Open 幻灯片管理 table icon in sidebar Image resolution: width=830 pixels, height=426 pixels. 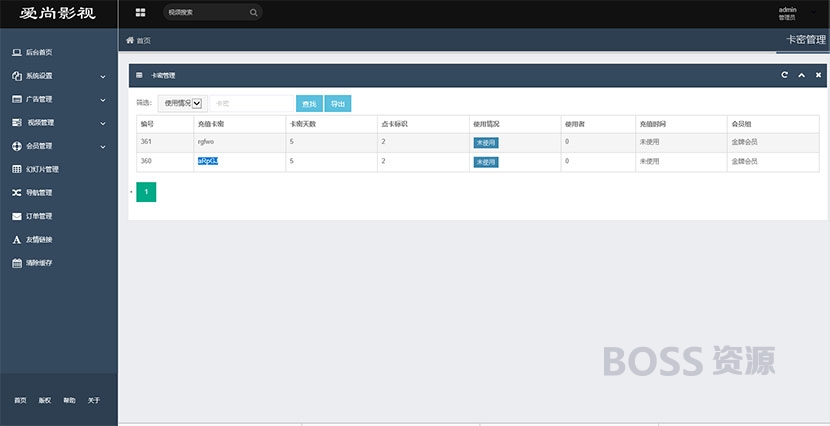[17, 169]
